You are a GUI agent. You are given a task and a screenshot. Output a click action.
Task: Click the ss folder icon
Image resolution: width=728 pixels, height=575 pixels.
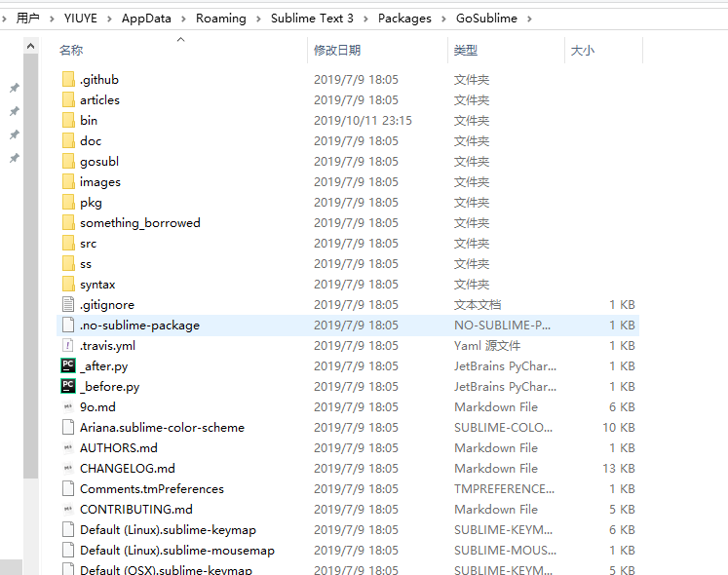pyautogui.click(x=68, y=263)
